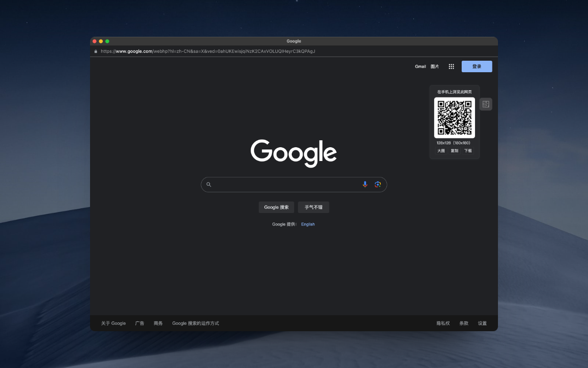Focus the Google search input field
The height and width of the screenshot is (368, 588).
pyautogui.click(x=294, y=184)
